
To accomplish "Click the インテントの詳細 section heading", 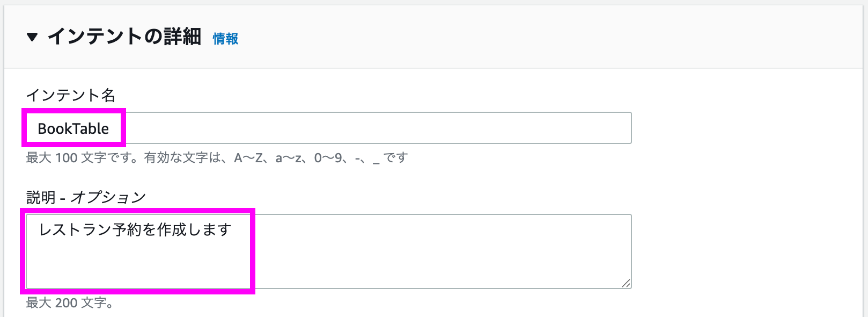I will 124,37.
